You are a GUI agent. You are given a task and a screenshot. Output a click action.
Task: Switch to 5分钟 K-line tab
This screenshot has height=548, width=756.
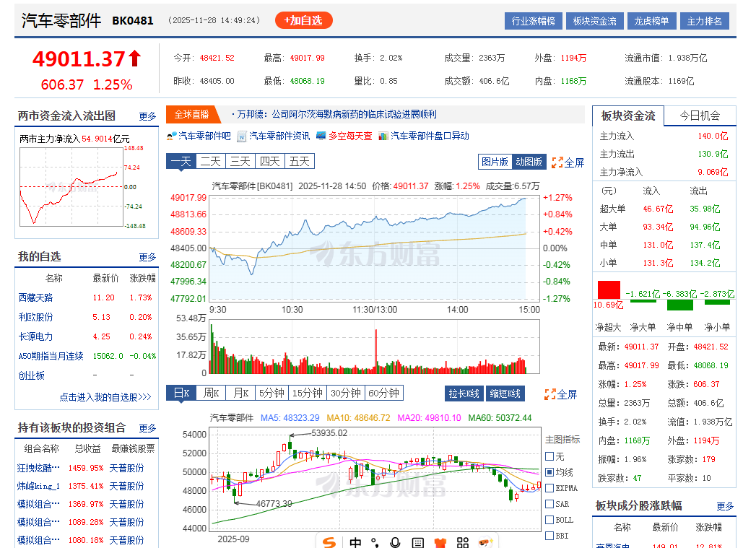coord(271,393)
